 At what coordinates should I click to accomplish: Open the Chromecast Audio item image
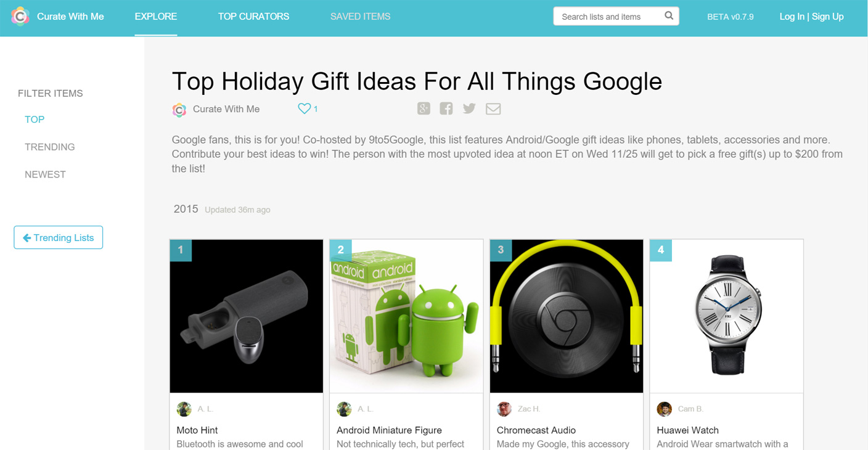(567, 316)
